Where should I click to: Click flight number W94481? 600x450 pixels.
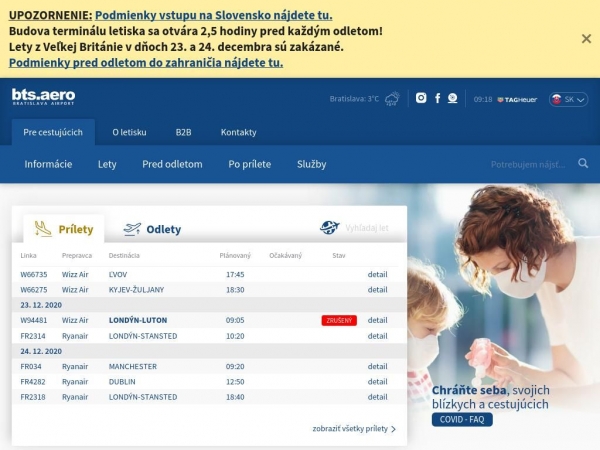(34, 320)
